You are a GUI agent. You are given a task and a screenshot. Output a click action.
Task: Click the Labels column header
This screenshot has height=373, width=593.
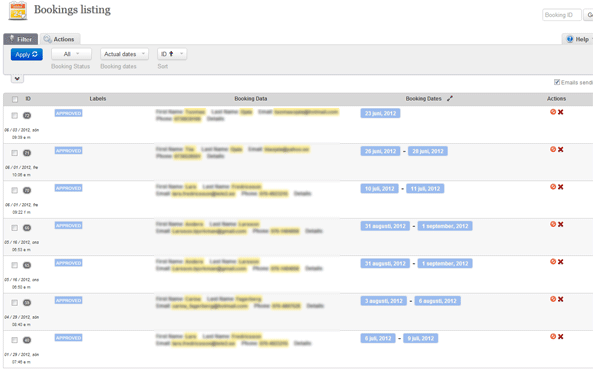point(98,99)
